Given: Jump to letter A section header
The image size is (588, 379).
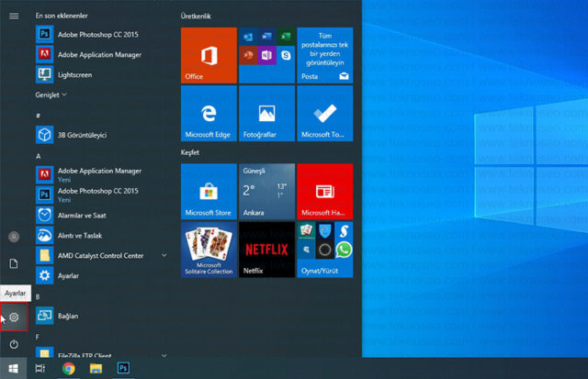Looking at the screenshot, I should tap(39, 156).
